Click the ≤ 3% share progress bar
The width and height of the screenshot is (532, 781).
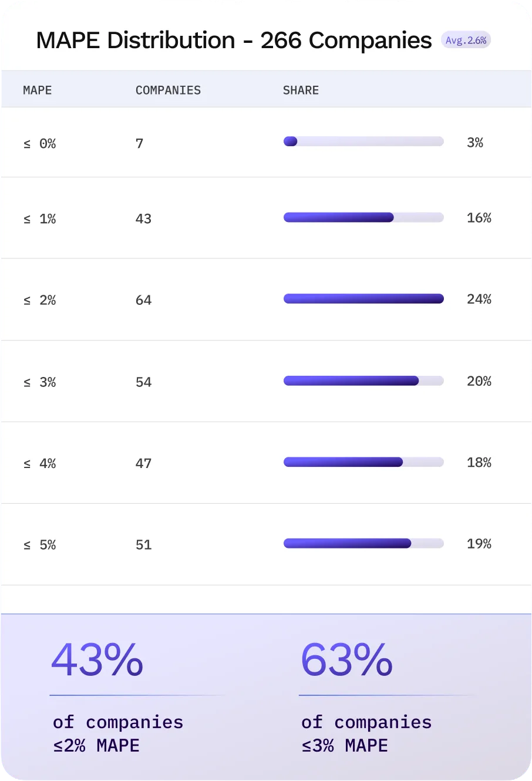[363, 381]
